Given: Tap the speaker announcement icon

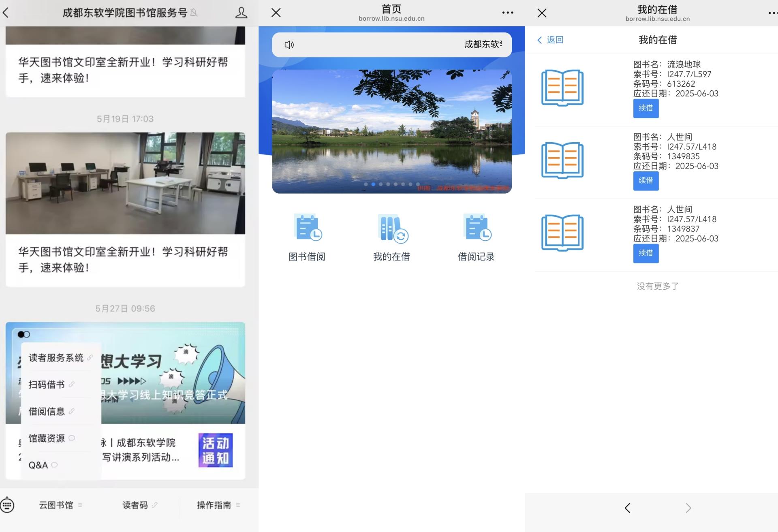Looking at the screenshot, I should [289, 45].
